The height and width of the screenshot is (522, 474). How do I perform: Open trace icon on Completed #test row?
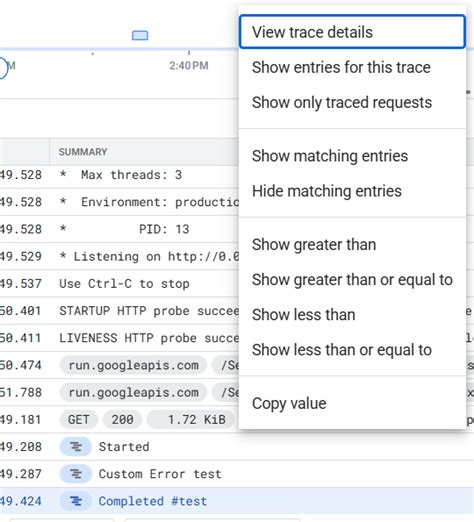click(76, 501)
